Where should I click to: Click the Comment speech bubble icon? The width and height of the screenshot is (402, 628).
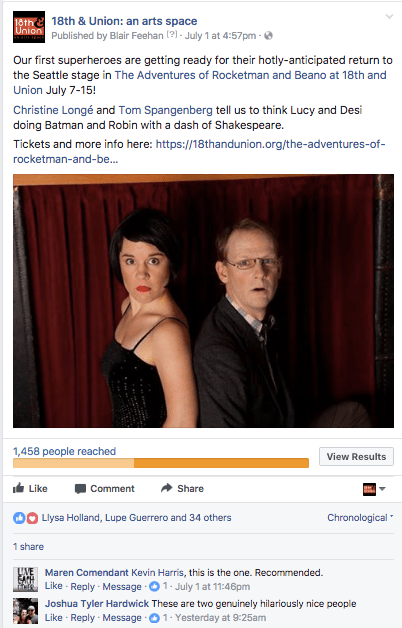[x=80, y=489]
